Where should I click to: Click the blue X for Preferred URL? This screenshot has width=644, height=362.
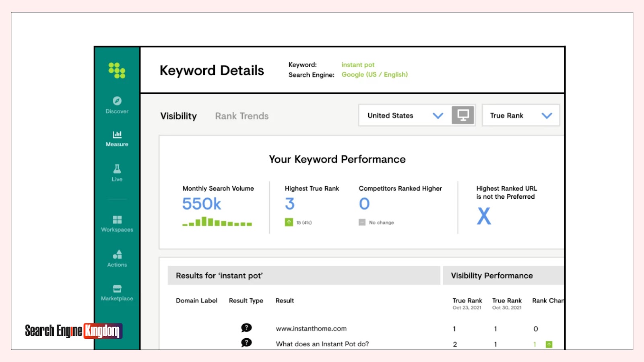click(484, 216)
